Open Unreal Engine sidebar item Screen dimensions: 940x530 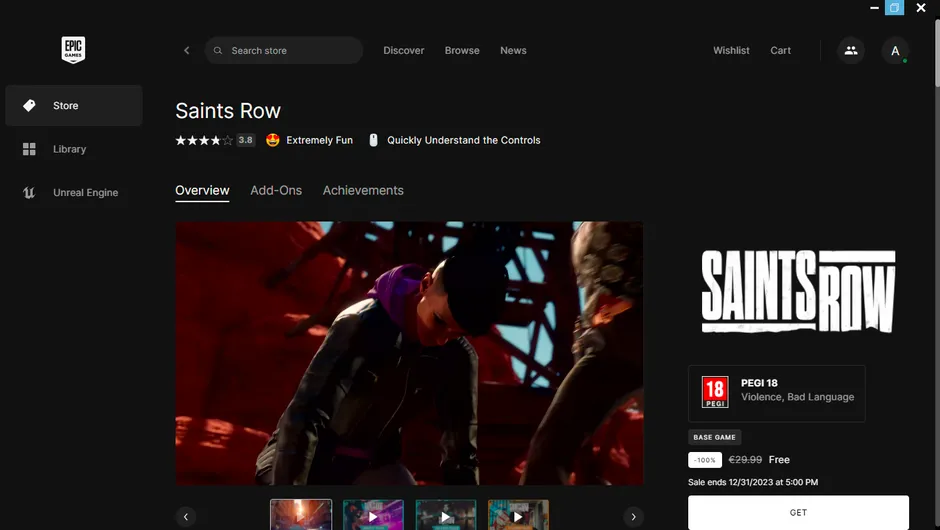(x=85, y=193)
